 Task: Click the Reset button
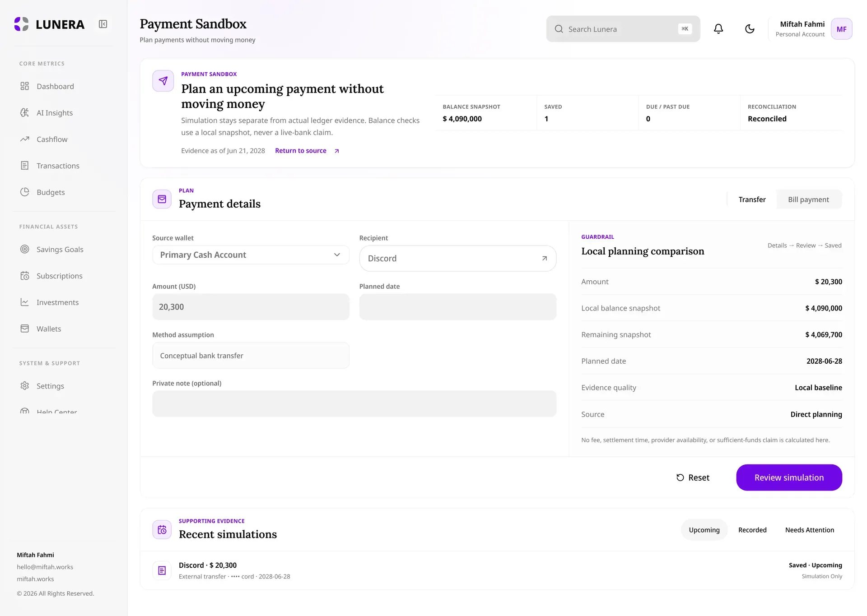[693, 477]
